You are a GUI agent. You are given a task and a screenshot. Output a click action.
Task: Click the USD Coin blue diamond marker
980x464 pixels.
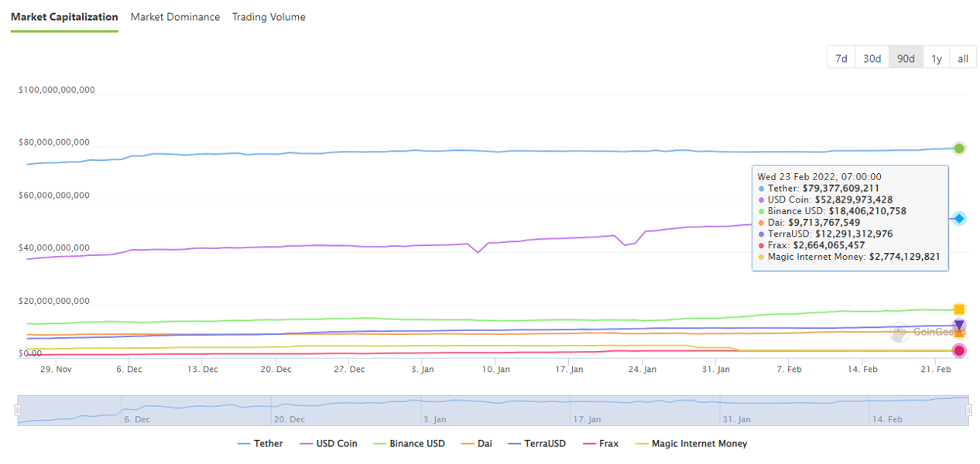pos(959,219)
